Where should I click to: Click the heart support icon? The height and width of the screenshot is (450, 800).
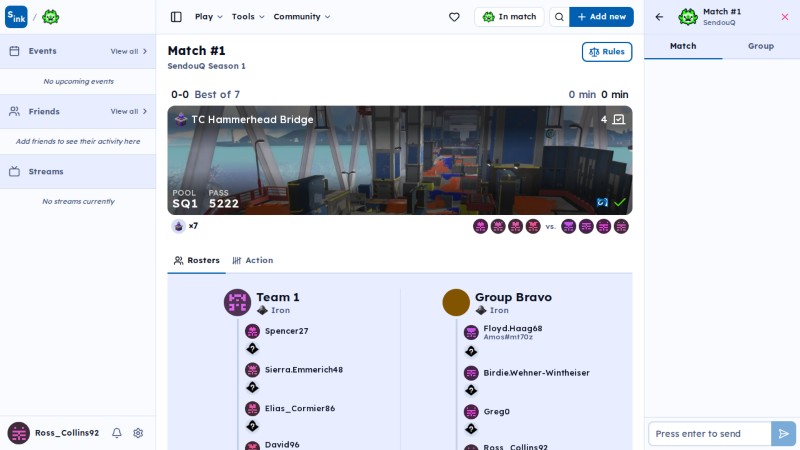click(x=454, y=17)
